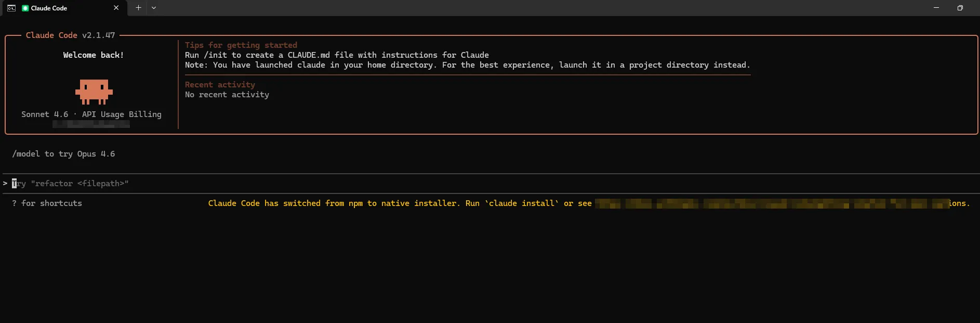980x323 pixels.
Task: Click the "/model to try Opus 4.6" tip
Action: point(63,154)
